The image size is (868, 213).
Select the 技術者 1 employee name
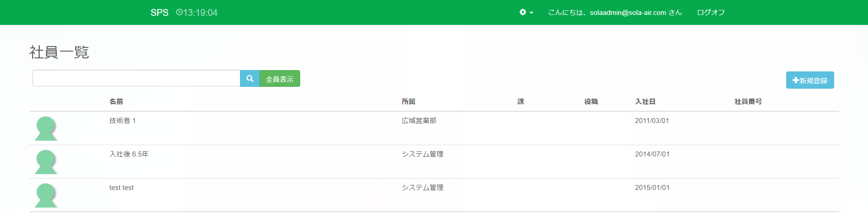pos(123,121)
